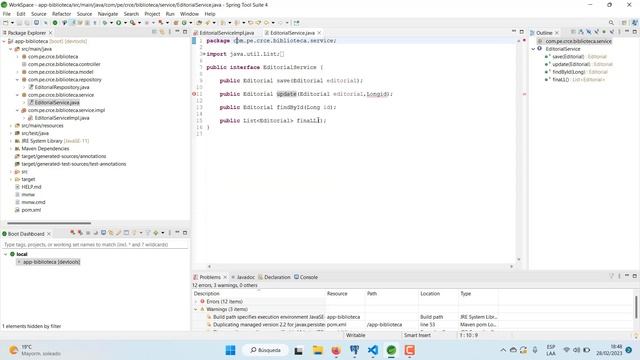Toggle Hide Fields in Outline toolbar

(x=589, y=32)
